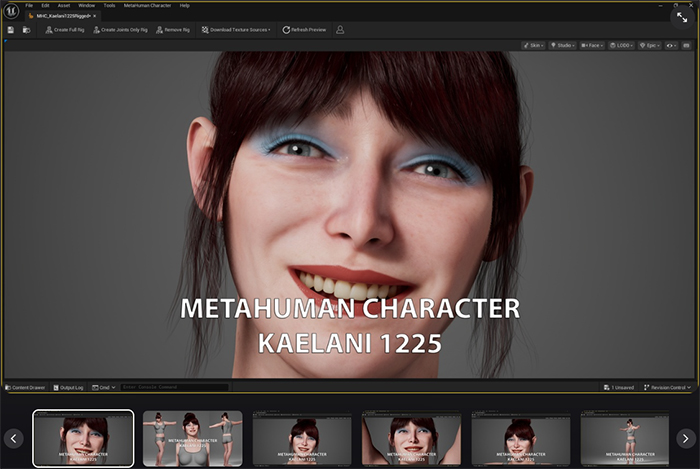Click the Enter Console Command field
The image size is (700, 469).
175,387
